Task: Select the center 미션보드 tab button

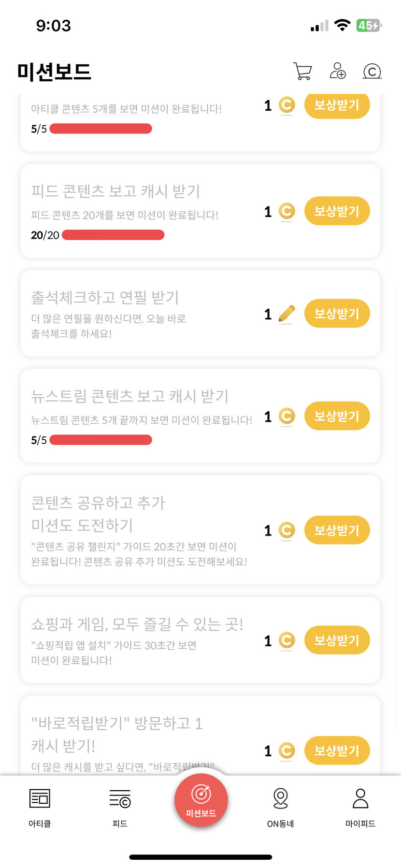Action: pos(201,800)
